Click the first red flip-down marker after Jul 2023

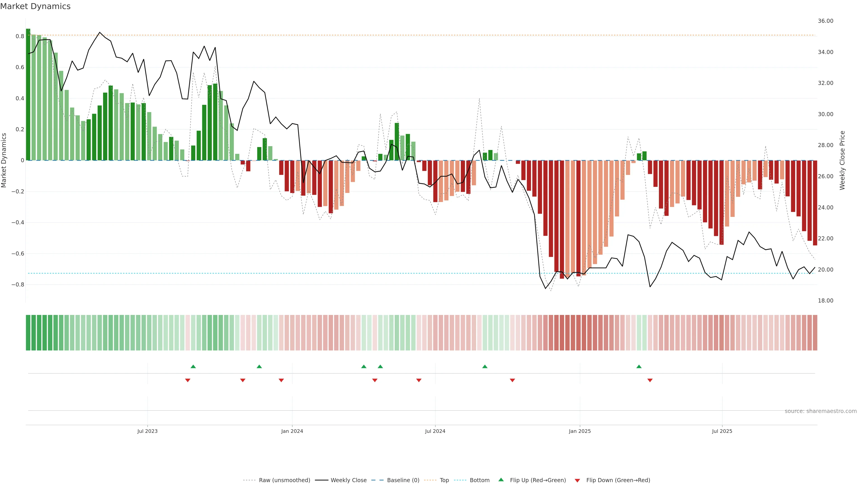coord(188,380)
